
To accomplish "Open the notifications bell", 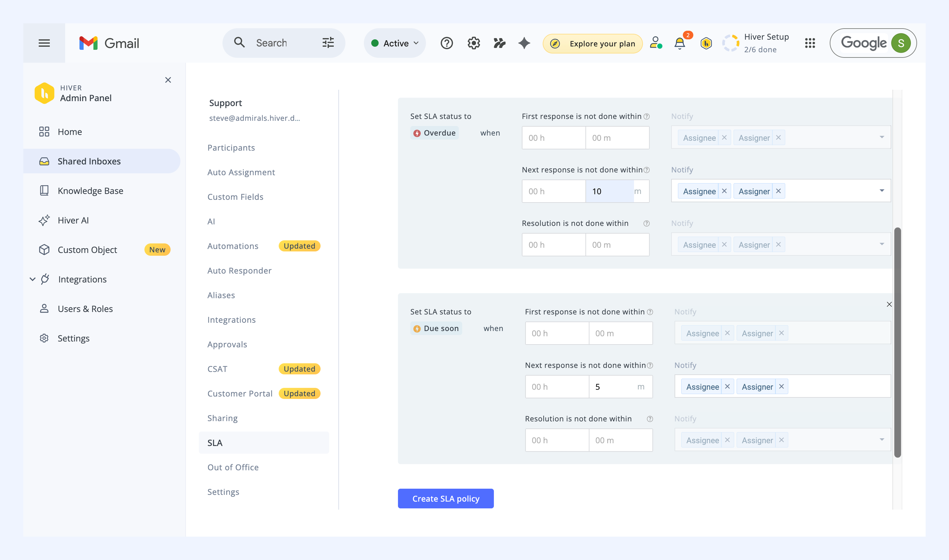I will coord(679,43).
